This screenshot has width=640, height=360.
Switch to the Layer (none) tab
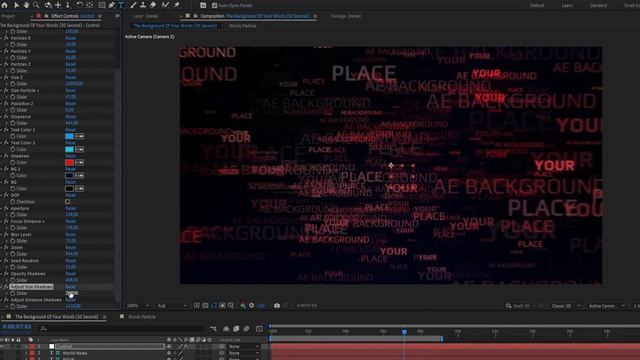(146, 16)
